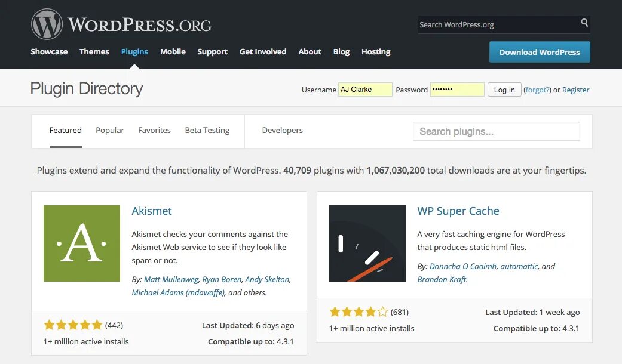Click WP Super Cache's star rating
The width and height of the screenshot is (622, 364).
point(359,312)
